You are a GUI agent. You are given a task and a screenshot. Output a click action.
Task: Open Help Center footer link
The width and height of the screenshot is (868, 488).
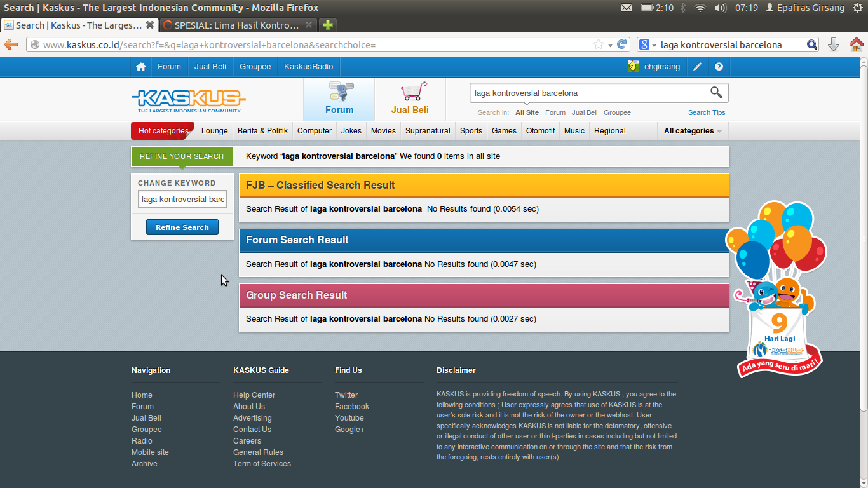click(x=254, y=395)
